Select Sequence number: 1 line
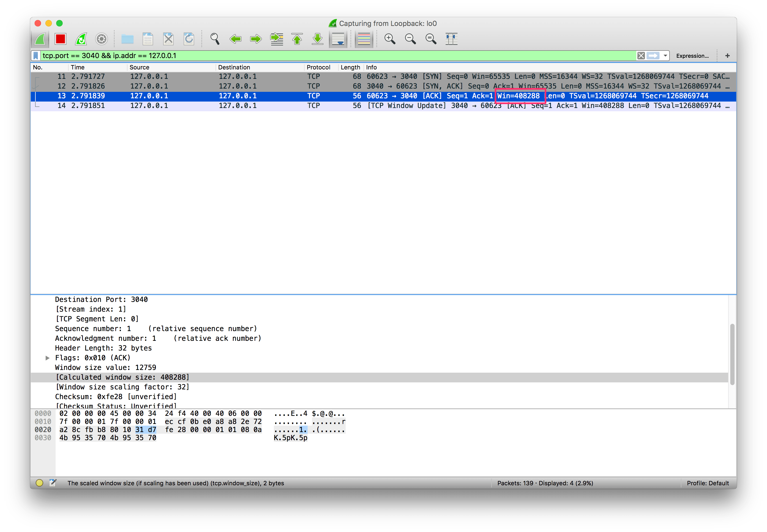Image resolution: width=767 pixels, height=532 pixels. [379, 329]
